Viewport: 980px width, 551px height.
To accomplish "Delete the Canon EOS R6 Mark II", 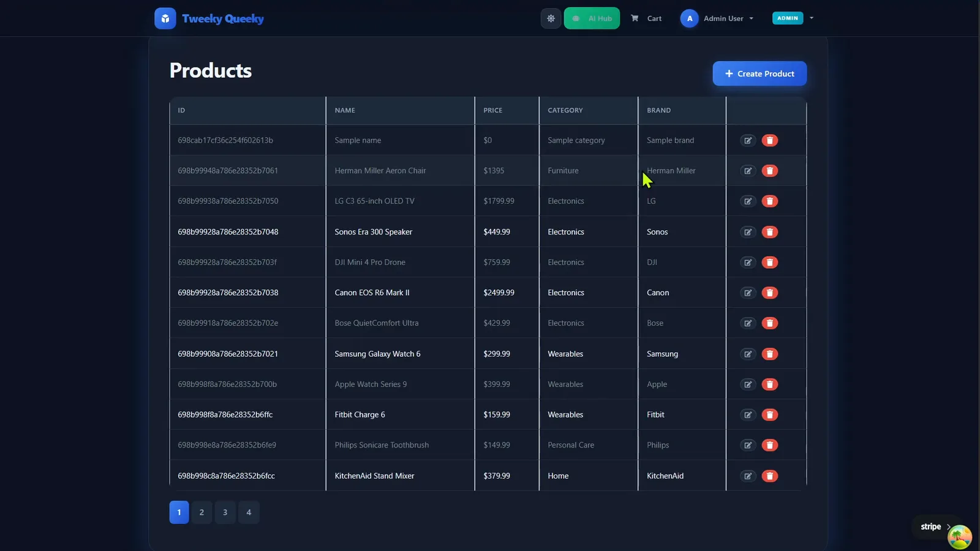I will pos(770,293).
